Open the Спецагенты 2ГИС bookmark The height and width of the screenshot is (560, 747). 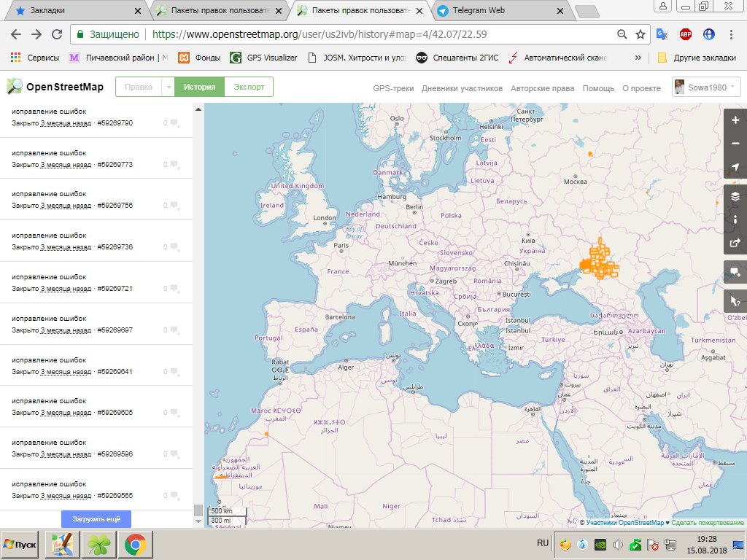457,58
